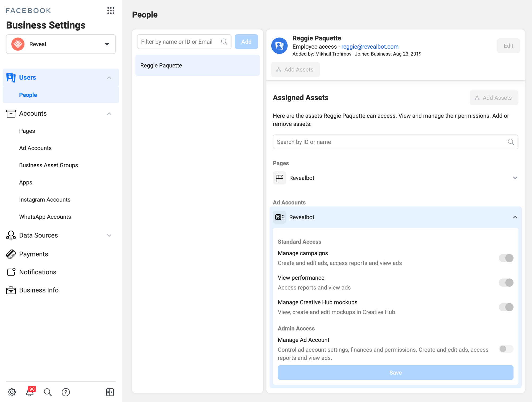Expand the Data Sources section chevron
Image resolution: width=532 pixels, height=402 pixels.
coord(109,236)
